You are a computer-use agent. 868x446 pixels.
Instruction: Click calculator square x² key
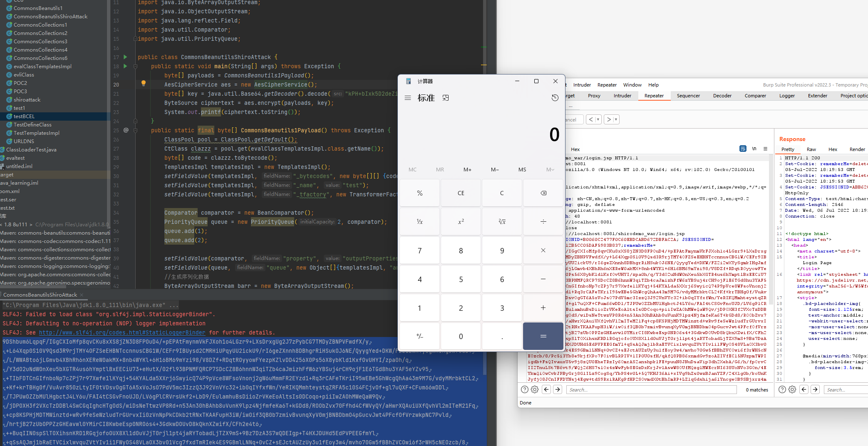pyautogui.click(x=461, y=222)
